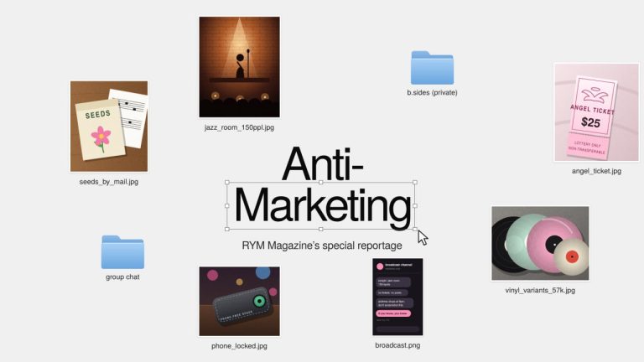Click the file name angel_ticket.jpg
The width and height of the screenshot is (644, 362).
pyautogui.click(x=596, y=171)
